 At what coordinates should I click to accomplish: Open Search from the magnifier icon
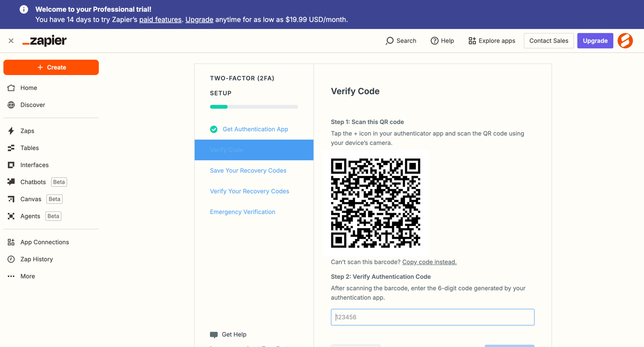coord(389,41)
